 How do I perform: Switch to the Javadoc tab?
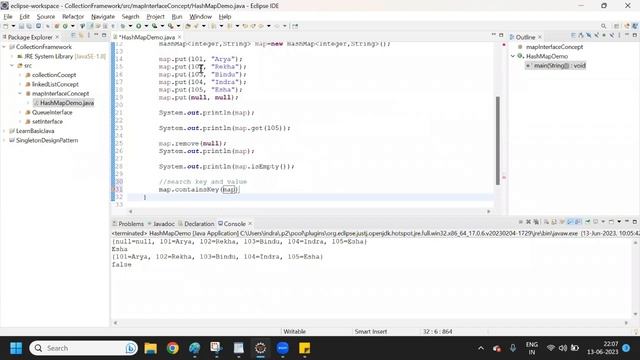(161, 224)
